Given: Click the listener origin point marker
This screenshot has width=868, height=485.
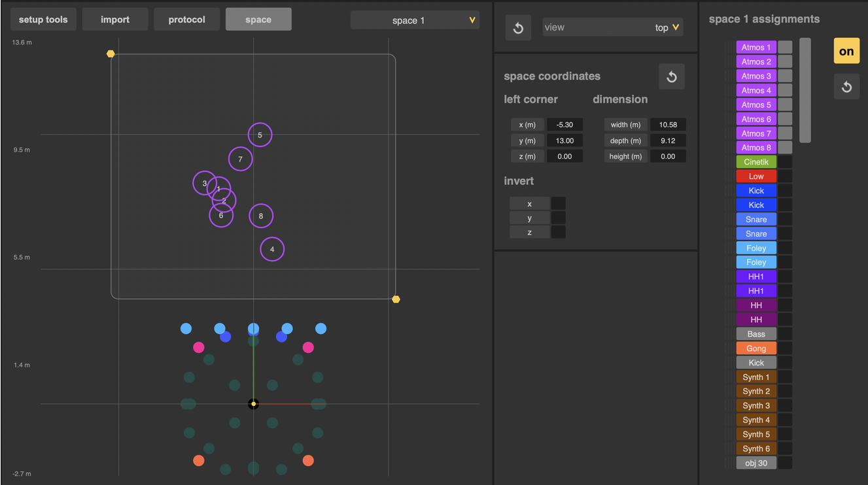Looking at the screenshot, I should (253, 404).
